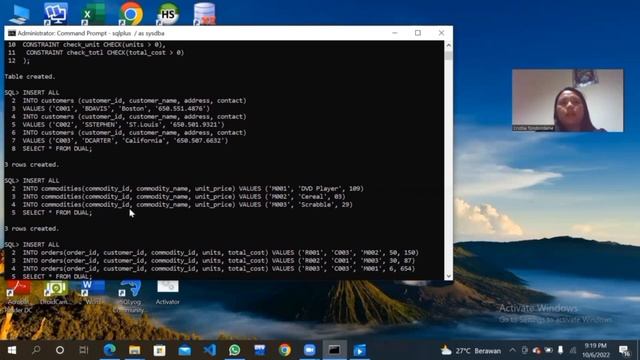
Task: Open the Excel desktop shortcut
Action: pos(93,15)
